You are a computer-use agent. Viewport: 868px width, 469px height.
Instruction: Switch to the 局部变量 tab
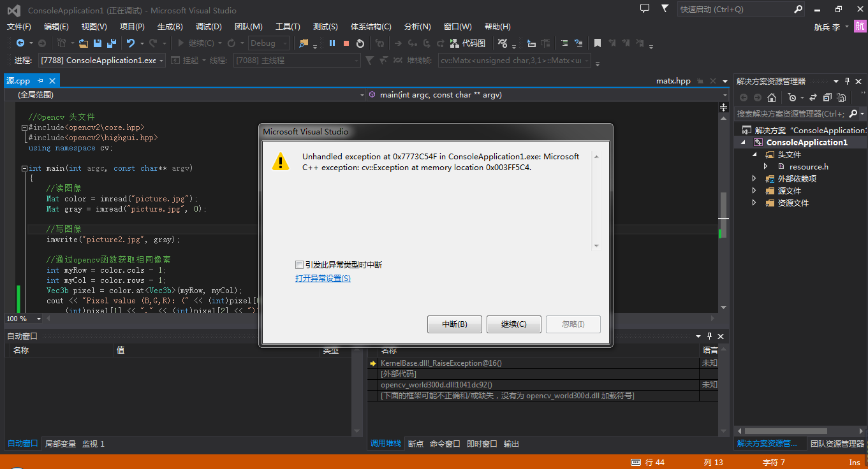click(61, 444)
